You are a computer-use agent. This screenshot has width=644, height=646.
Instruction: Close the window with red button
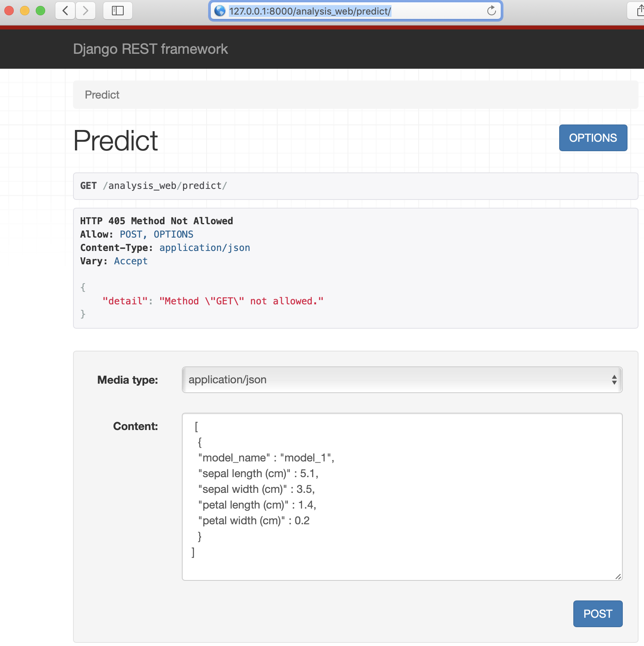tap(9, 11)
